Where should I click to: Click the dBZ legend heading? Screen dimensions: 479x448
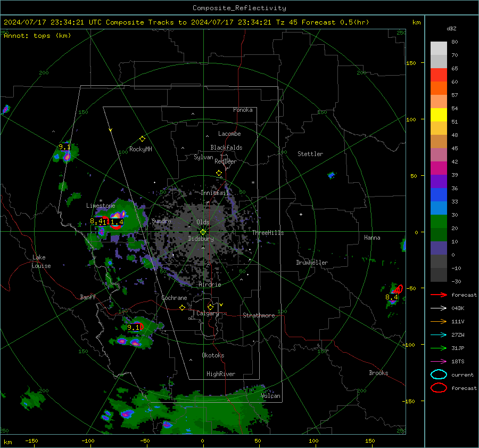[451, 28]
